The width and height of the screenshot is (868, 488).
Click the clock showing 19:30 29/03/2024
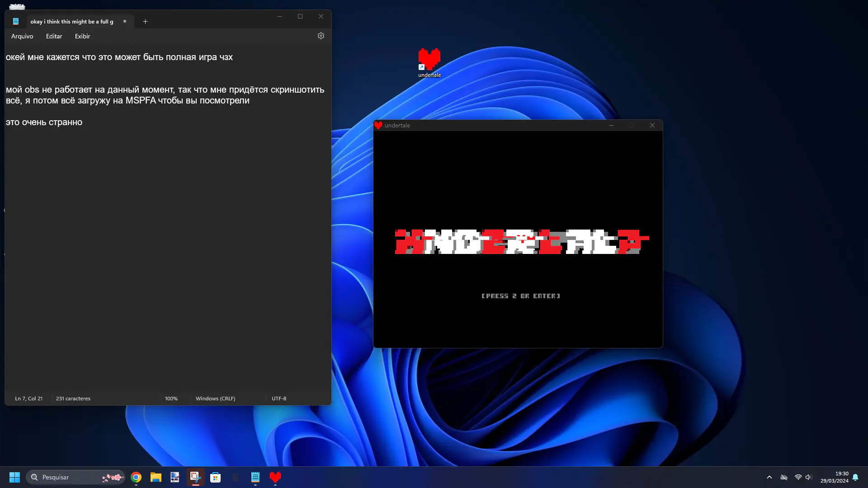pos(835,477)
